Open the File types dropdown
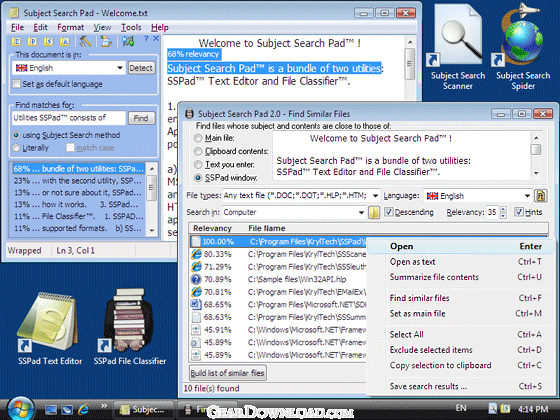Image resolution: width=560 pixels, height=420 pixels. [x=375, y=196]
